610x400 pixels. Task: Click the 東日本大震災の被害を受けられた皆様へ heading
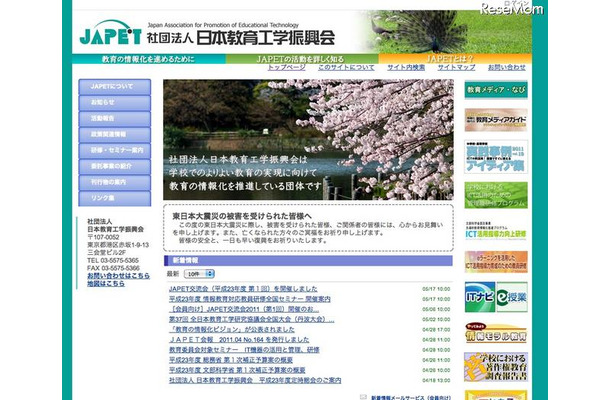[242, 216]
